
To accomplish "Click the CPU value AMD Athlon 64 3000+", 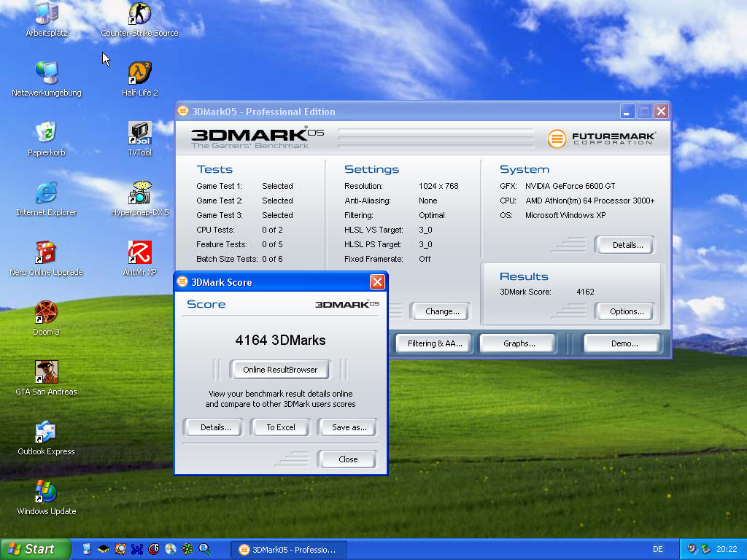I will click(x=589, y=201).
